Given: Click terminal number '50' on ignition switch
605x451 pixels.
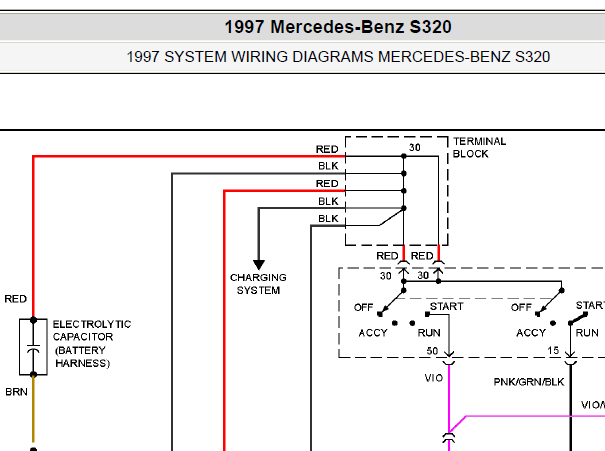Looking at the screenshot, I should pyautogui.click(x=432, y=351).
